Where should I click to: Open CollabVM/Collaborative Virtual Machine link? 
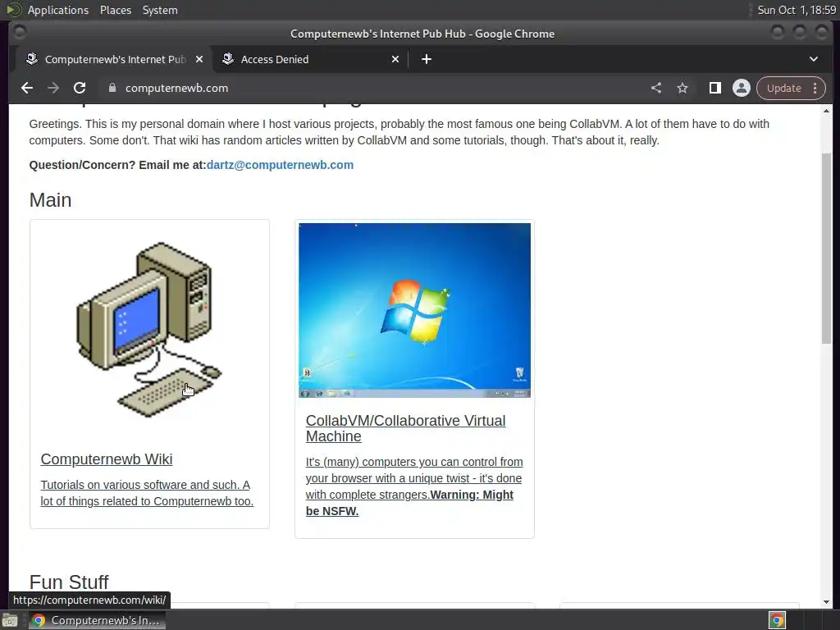click(x=405, y=428)
